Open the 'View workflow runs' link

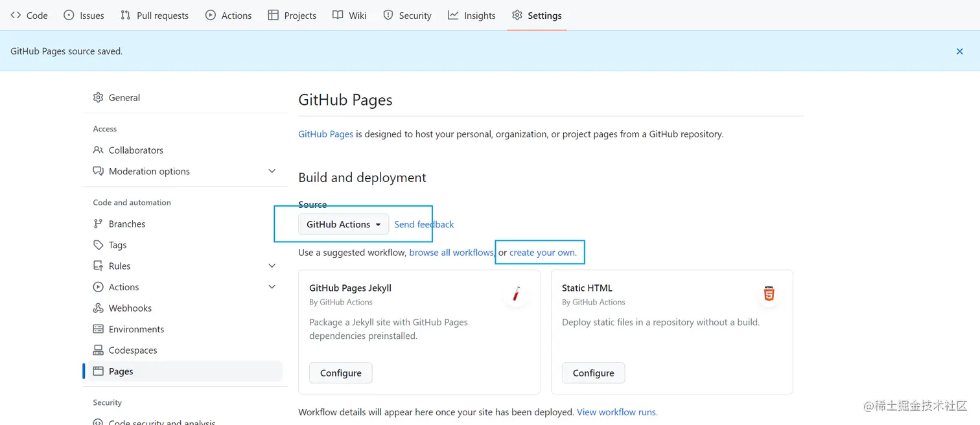pyautogui.click(x=617, y=412)
